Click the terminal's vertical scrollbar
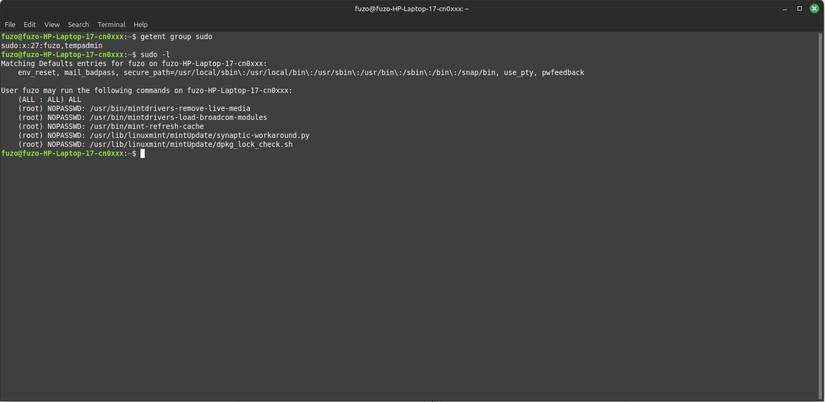Image resolution: width=825 pixels, height=402 pixels. tap(820, 200)
